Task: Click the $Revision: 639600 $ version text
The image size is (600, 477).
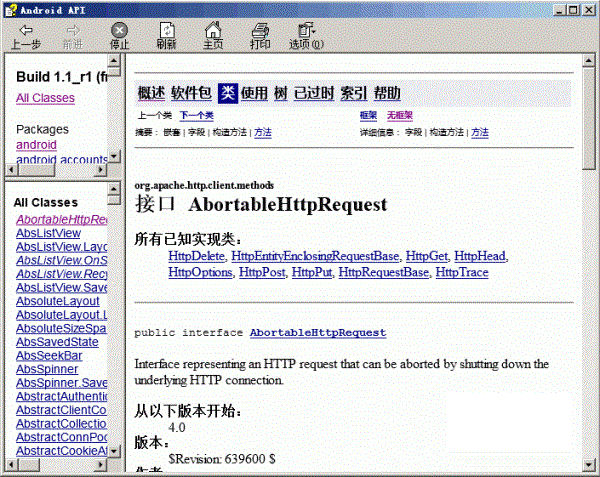Action: tap(222, 459)
